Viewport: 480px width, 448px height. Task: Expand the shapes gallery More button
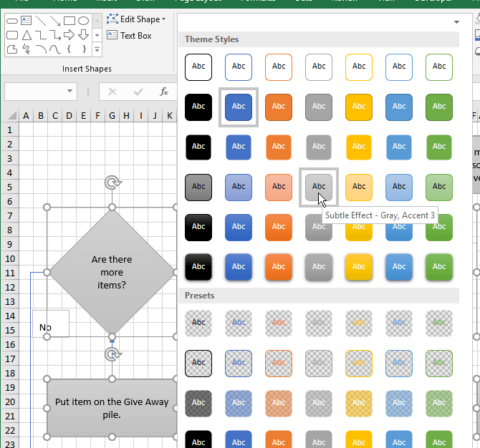coord(96,49)
